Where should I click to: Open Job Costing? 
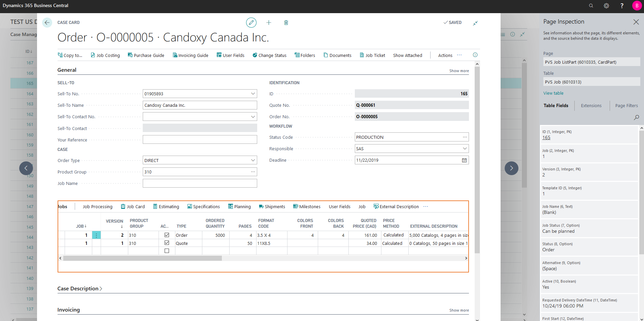coord(105,55)
